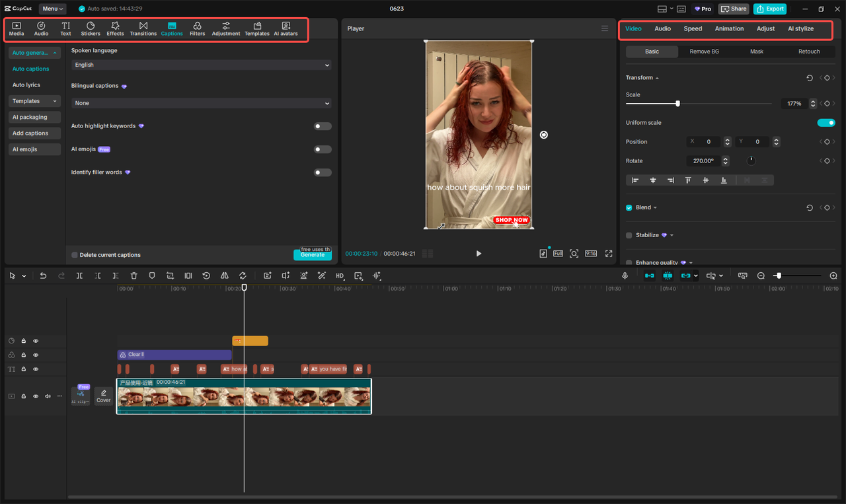Click the Delete clip trash icon
Viewport: 846px width, 504px height.
pyautogui.click(x=134, y=275)
